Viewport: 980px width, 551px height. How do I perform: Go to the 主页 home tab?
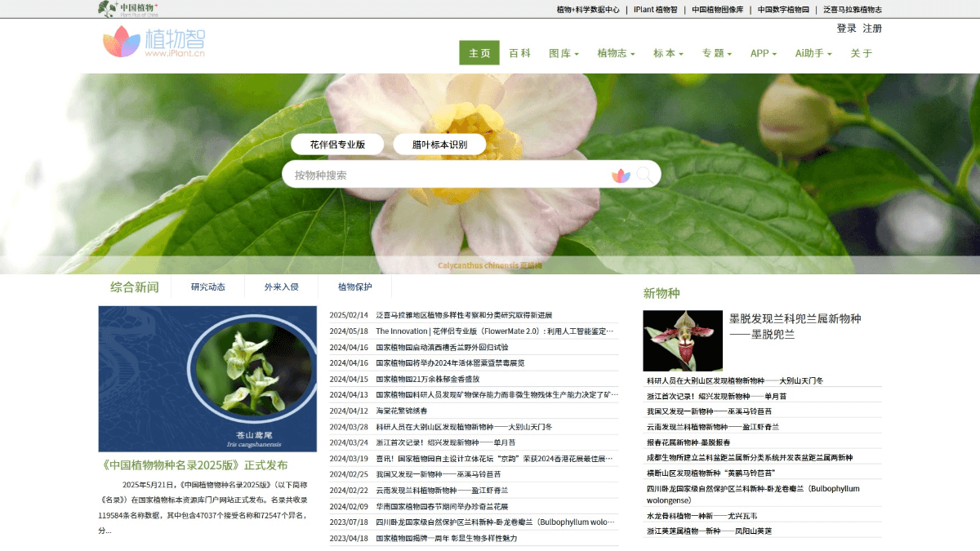[x=479, y=53]
